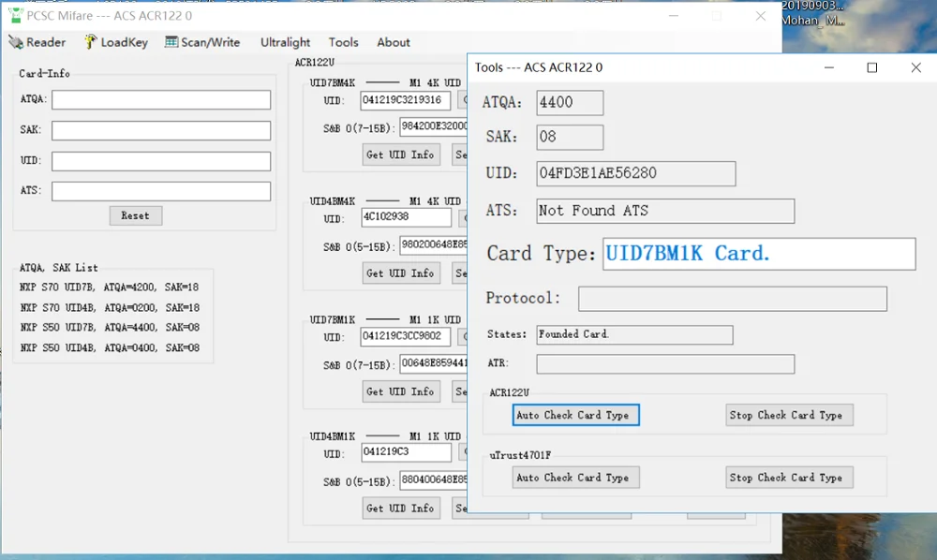The height and width of the screenshot is (560, 937).
Task: Click the Card Type field in Tools
Action: click(759, 254)
